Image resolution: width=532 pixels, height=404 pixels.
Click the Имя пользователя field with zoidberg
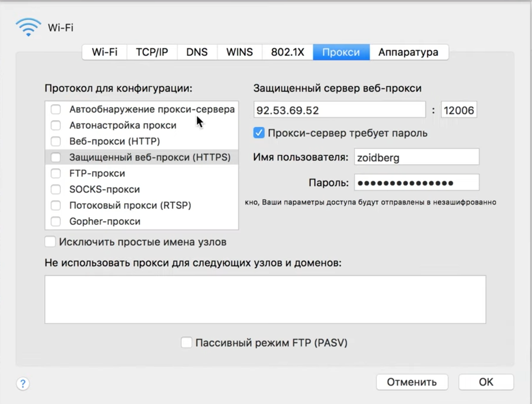point(416,157)
